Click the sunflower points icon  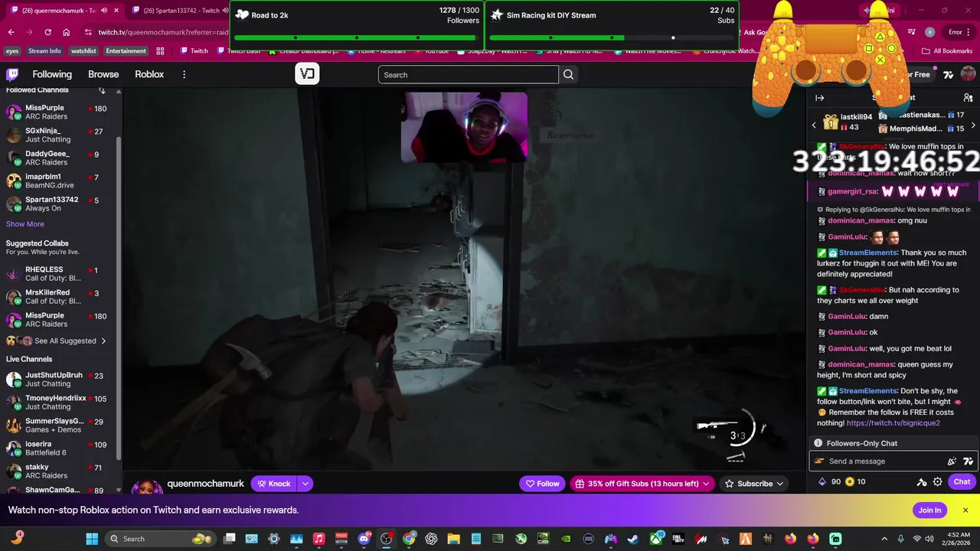pos(849,482)
